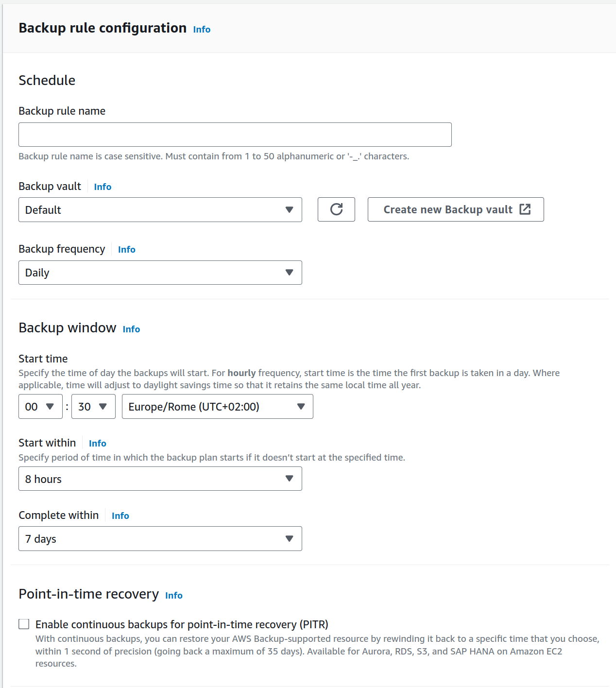Open Info help next to Backup window
The height and width of the screenshot is (688, 616).
click(131, 329)
